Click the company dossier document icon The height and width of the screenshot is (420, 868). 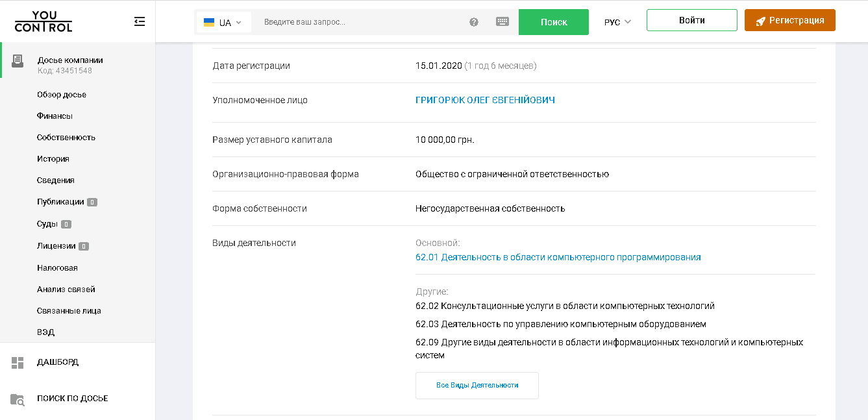(x=18, y=61)
